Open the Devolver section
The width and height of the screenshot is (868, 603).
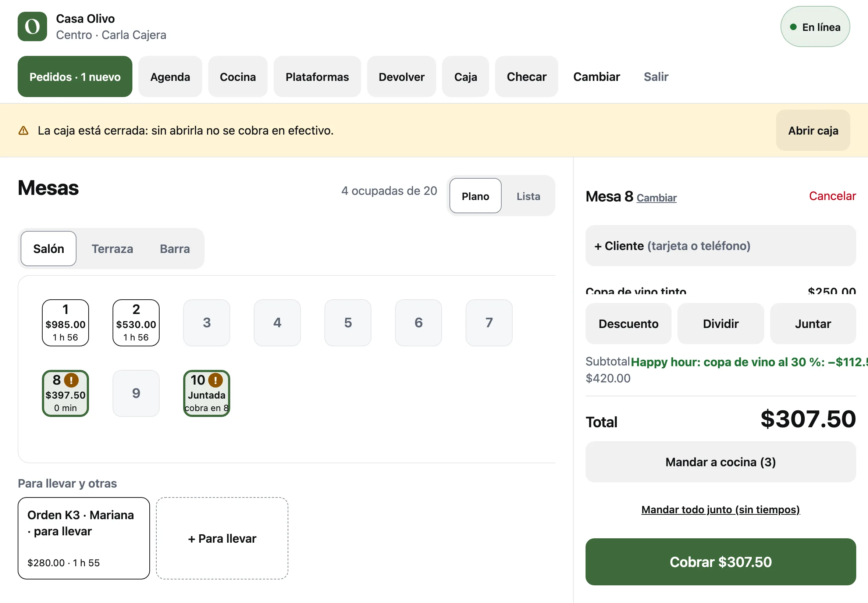[x=401, y=77]
